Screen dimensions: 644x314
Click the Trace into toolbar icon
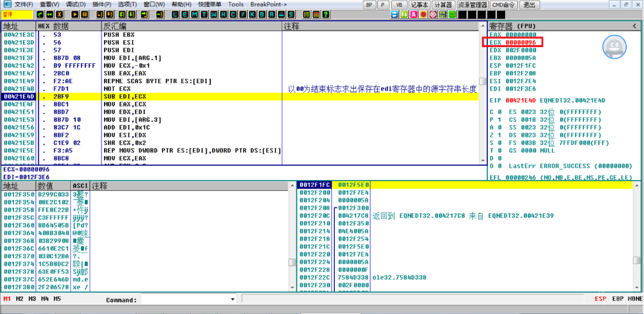[x=122, y=14]
